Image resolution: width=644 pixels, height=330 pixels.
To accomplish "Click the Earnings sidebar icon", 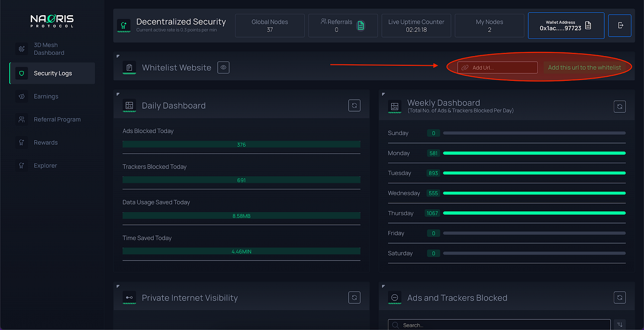I will pyautogui.click(x=22, y=97).
